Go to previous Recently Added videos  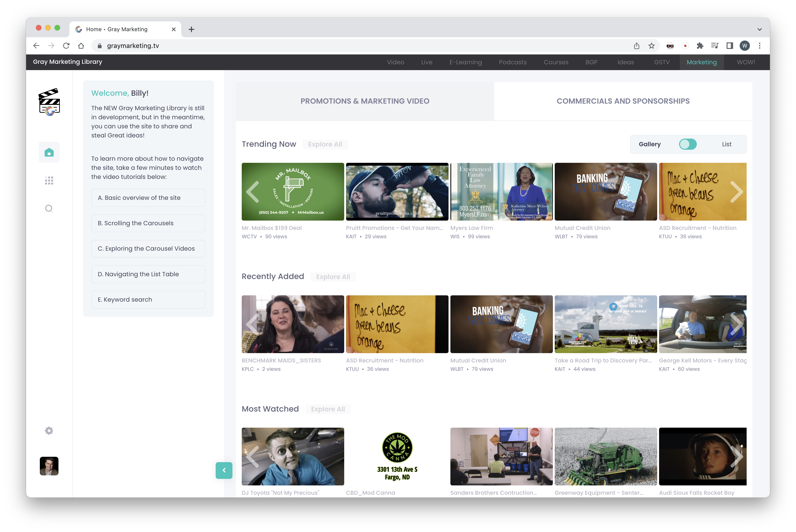(x=253, y=324)
